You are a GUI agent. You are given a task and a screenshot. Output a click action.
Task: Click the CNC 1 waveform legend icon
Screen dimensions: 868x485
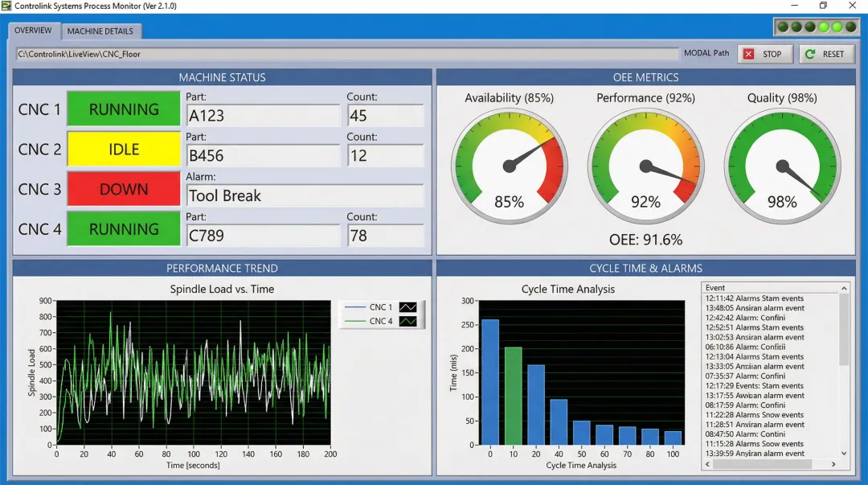click(x=407, y=308)
